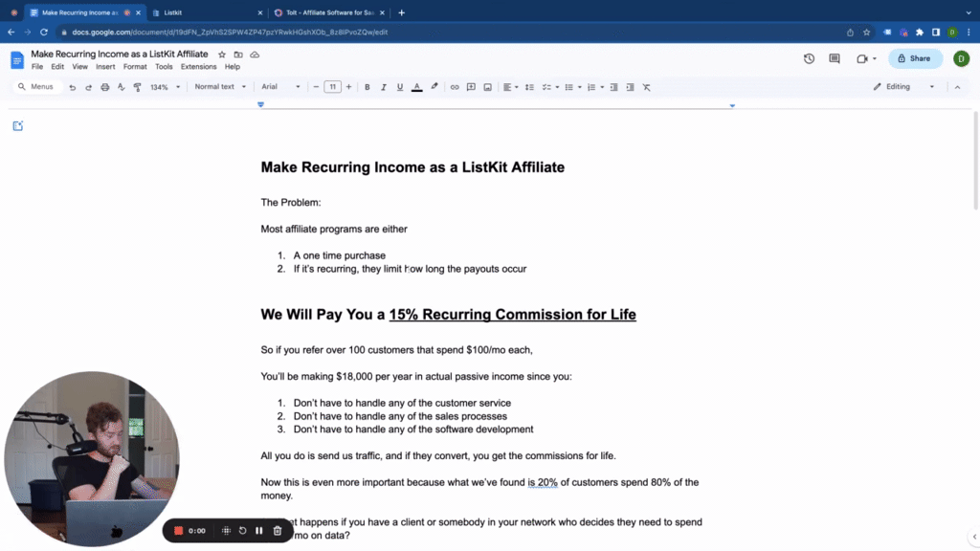The image size is (980, 551).
Task: Decrease the paragraph indent
Action: 613,87
